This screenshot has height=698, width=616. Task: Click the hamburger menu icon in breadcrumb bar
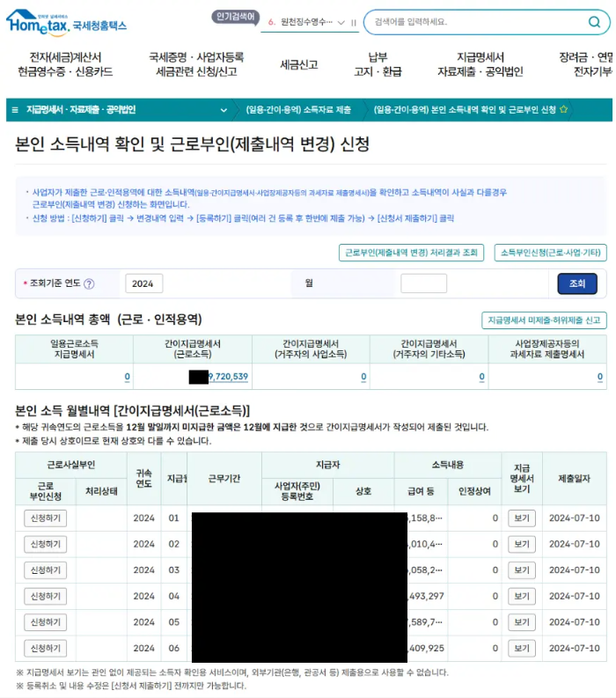pos(15,110)
